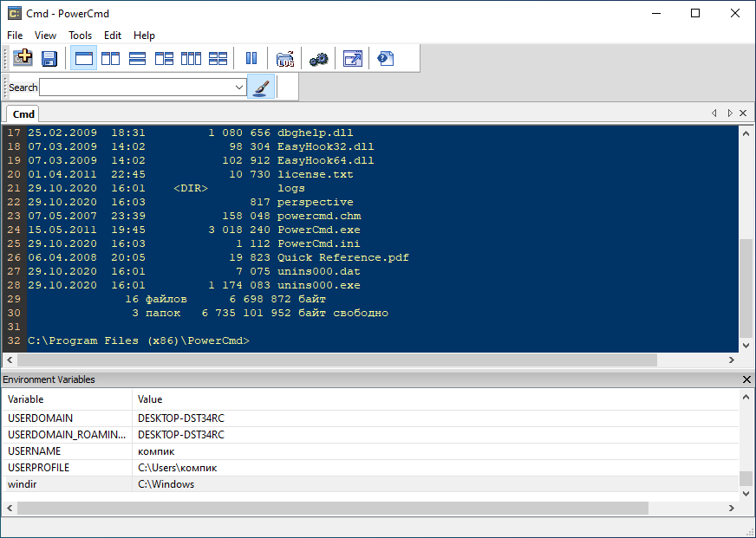Click the full-screen arrow window icon
This screenshot has width=756, height=538.
click(x=352, y=58)
